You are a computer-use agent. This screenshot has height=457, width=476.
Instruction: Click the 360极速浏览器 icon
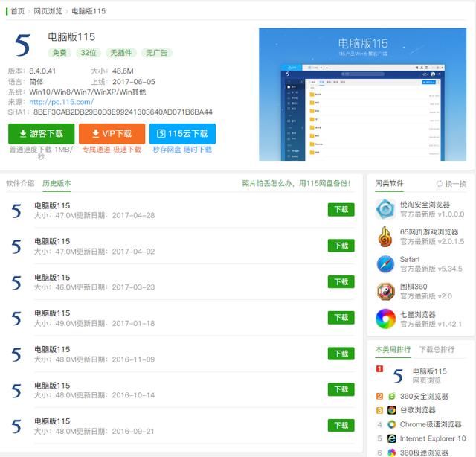pos(392,453)
